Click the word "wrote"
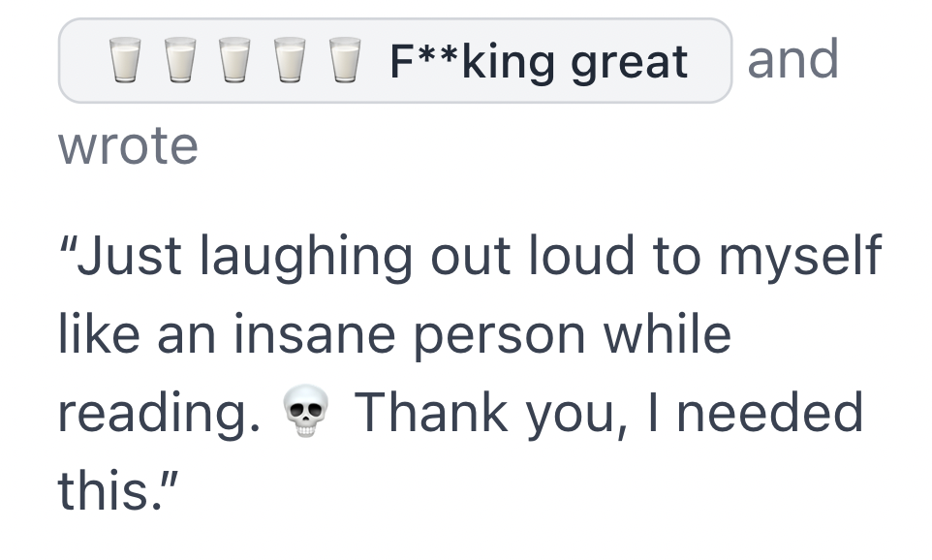Screen dimensions: 932x560 128,146
